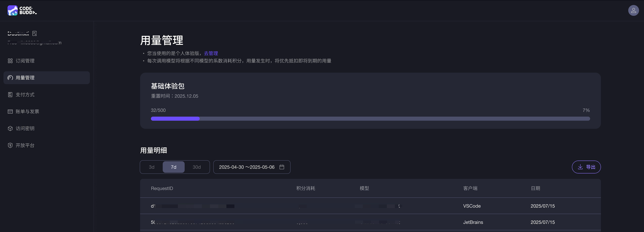
Task: Open the user avatar in top right corner
Action: (634, 10)
